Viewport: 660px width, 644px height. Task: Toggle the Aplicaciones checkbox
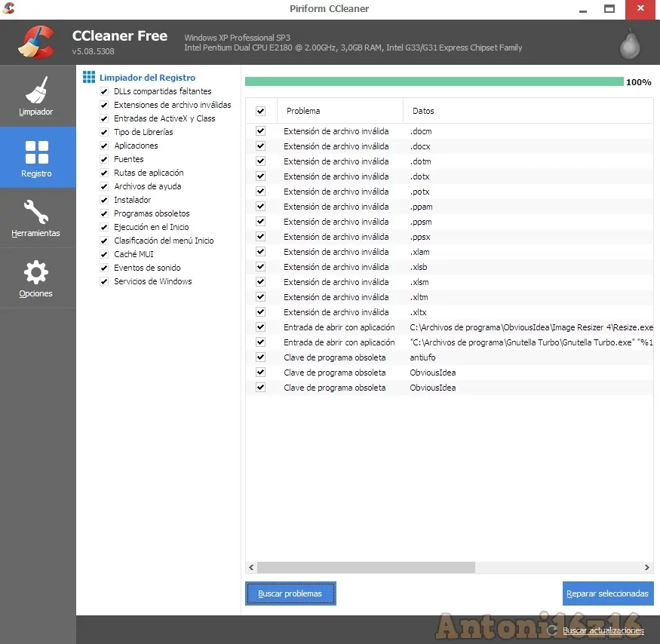[104, 146]
